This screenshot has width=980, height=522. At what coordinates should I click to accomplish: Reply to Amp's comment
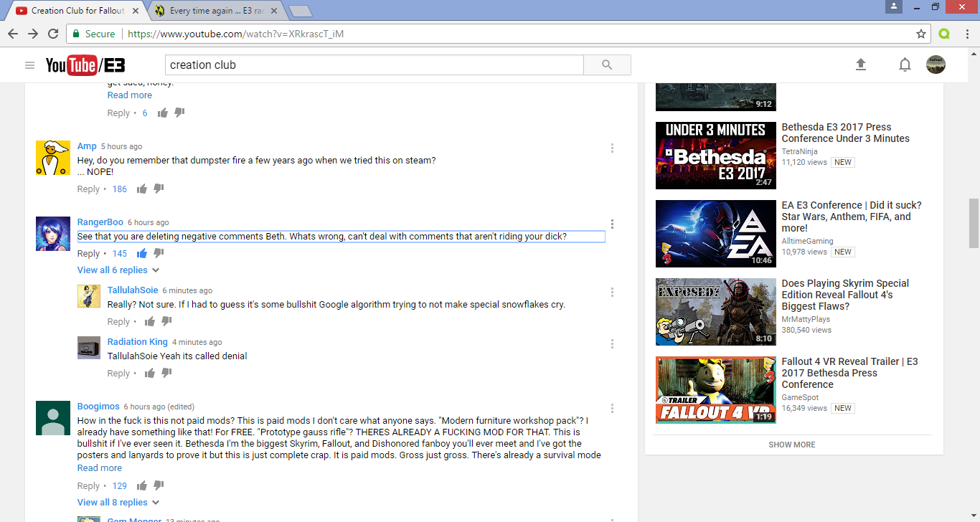[88, 189]
